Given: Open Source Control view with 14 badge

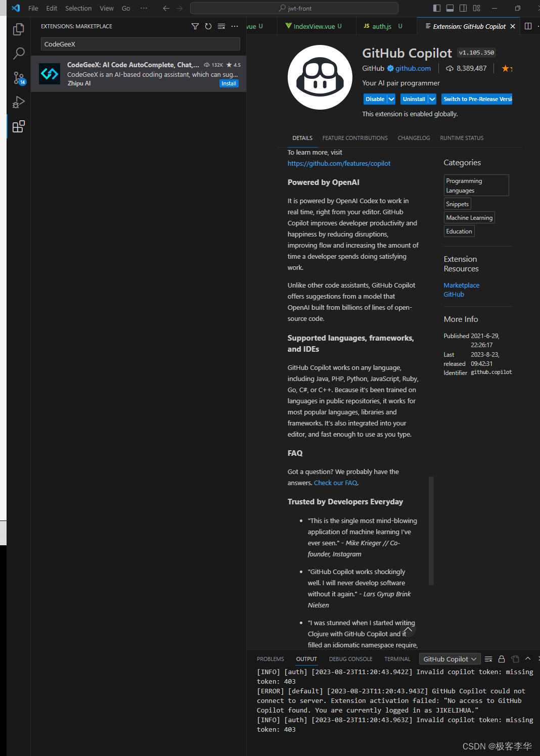Looking at the screenshot, I should pyautogui.click(x=19, y=78).
